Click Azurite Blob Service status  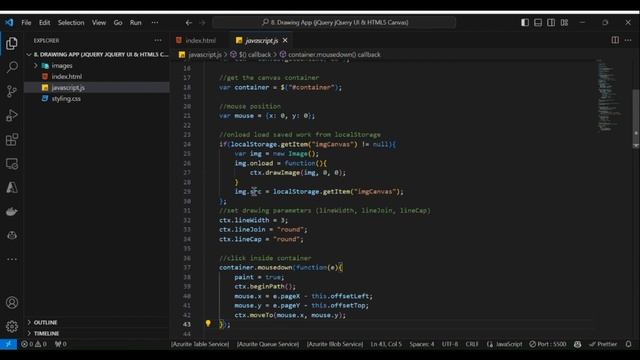[x=335, y=344]
